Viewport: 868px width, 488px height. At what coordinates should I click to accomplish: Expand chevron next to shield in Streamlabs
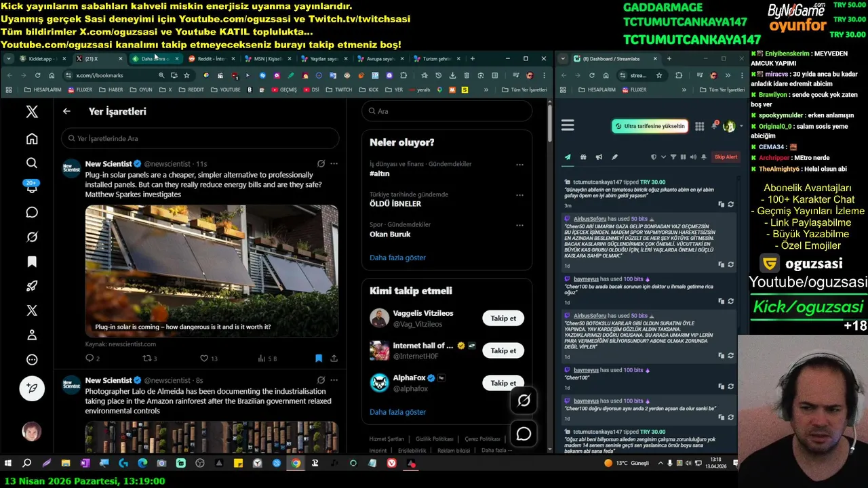(x=662, y=157)
